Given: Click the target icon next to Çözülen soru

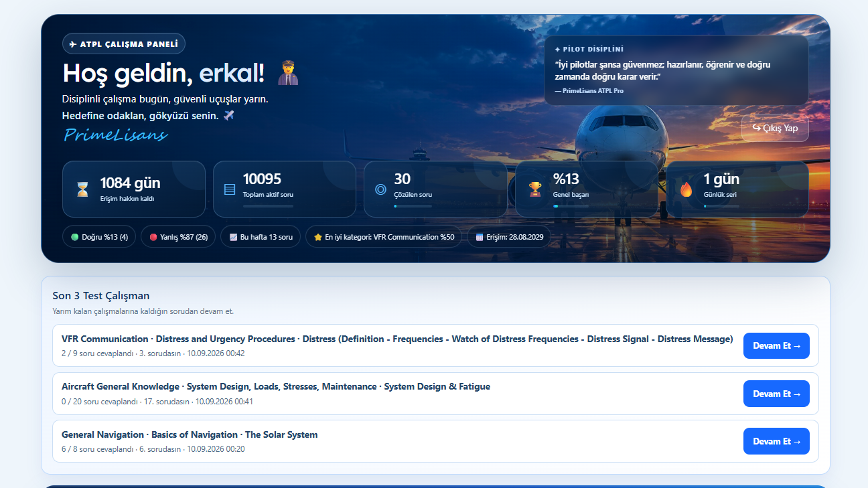Looking at the screenshot, I should point(380,189).
